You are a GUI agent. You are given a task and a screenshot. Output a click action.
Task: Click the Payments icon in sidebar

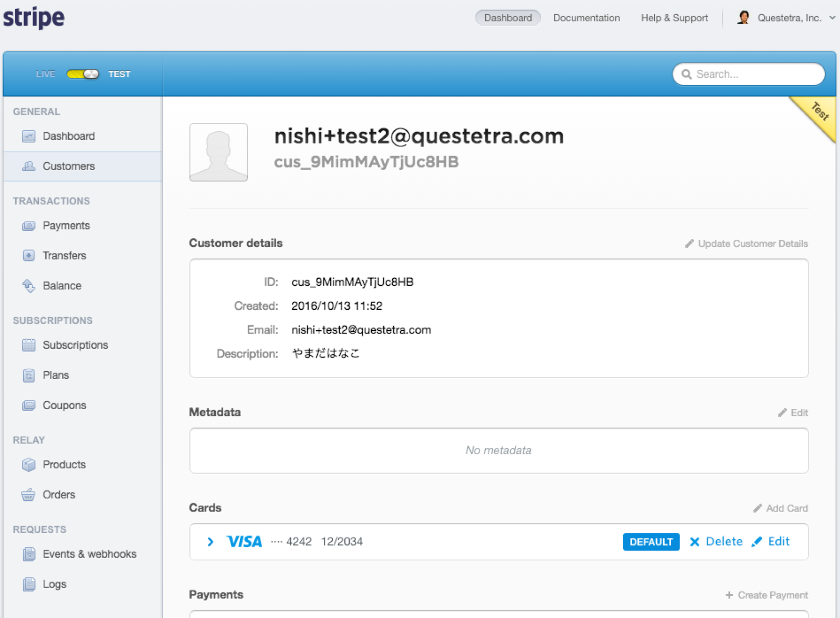(28, 226)
